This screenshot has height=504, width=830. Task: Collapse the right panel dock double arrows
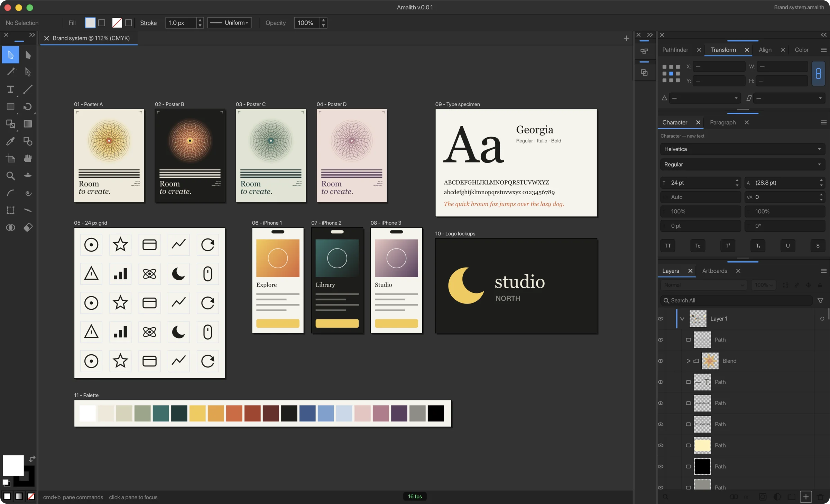823,35
